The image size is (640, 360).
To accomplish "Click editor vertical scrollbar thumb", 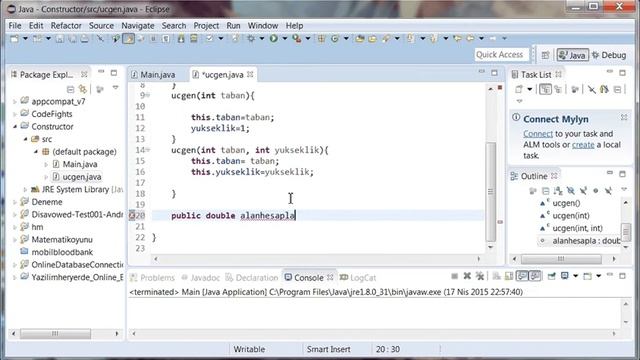I will click(x=491, y=191).
